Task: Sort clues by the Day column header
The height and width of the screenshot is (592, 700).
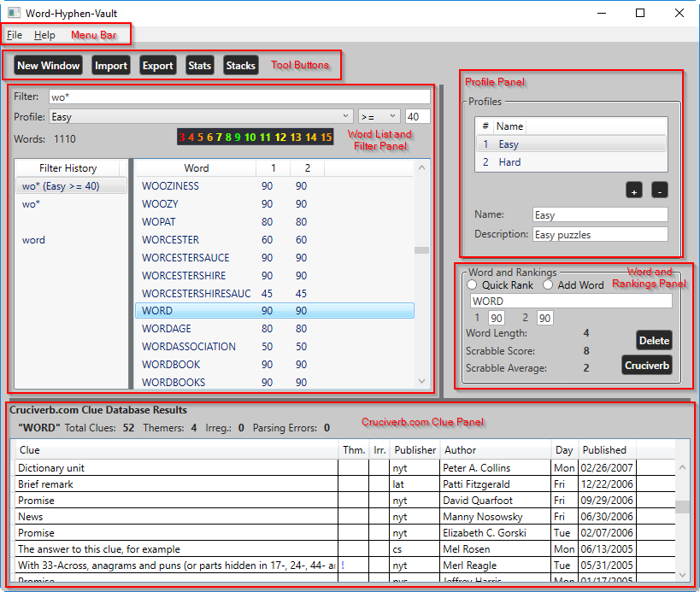Action: pyautogui.click(x=564, y=450)
